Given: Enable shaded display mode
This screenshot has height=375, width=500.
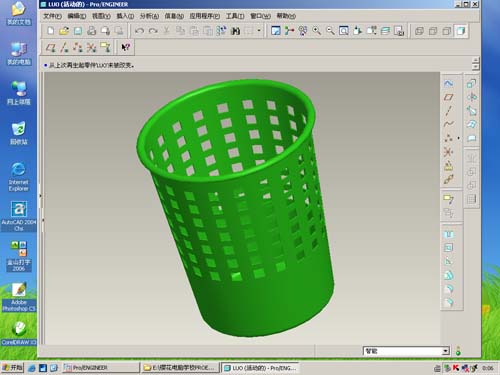Looking at the screenshot, I should point(461,31).
